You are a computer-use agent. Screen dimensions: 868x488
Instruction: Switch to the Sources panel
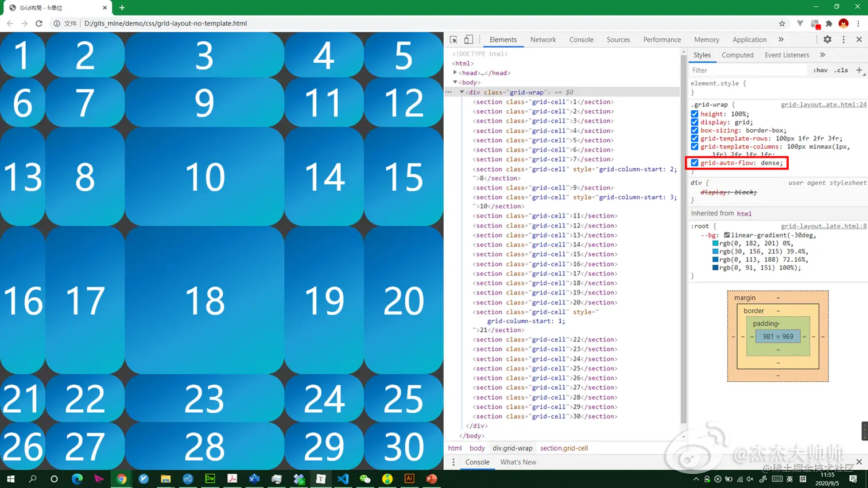[x=618, y=40]
